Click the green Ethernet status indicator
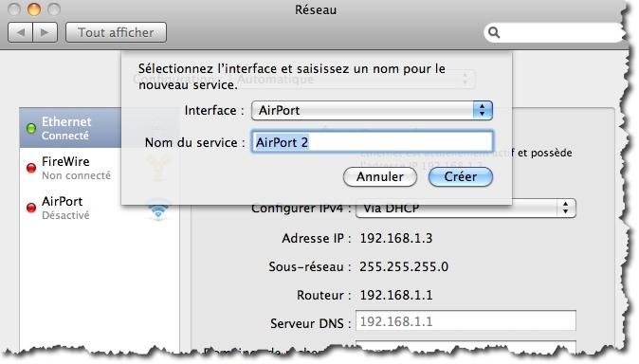 [31, 128]
